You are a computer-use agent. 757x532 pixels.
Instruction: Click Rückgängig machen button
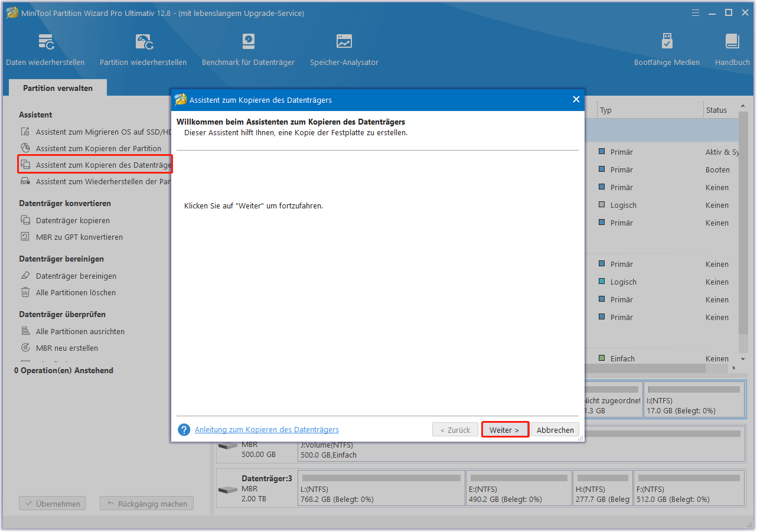pyautogui.click(x=146, y=504)
